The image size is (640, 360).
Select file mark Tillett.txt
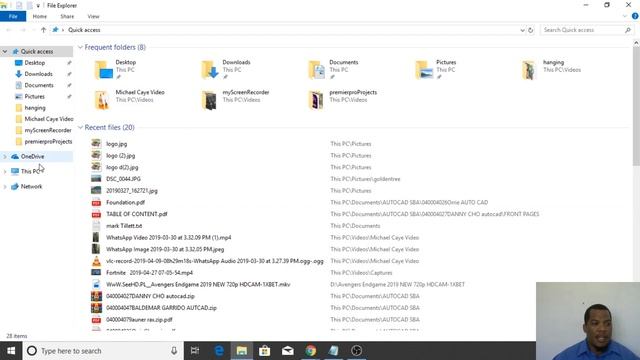point(124,226)
